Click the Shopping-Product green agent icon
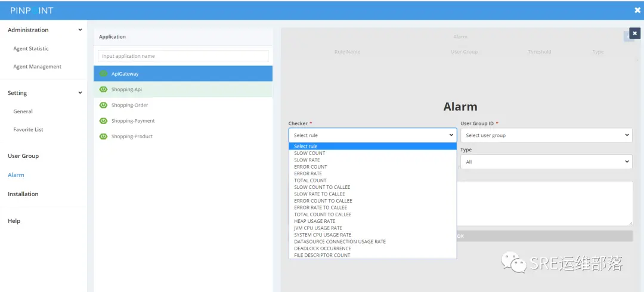Screen dimensions: 644x292 104,136
